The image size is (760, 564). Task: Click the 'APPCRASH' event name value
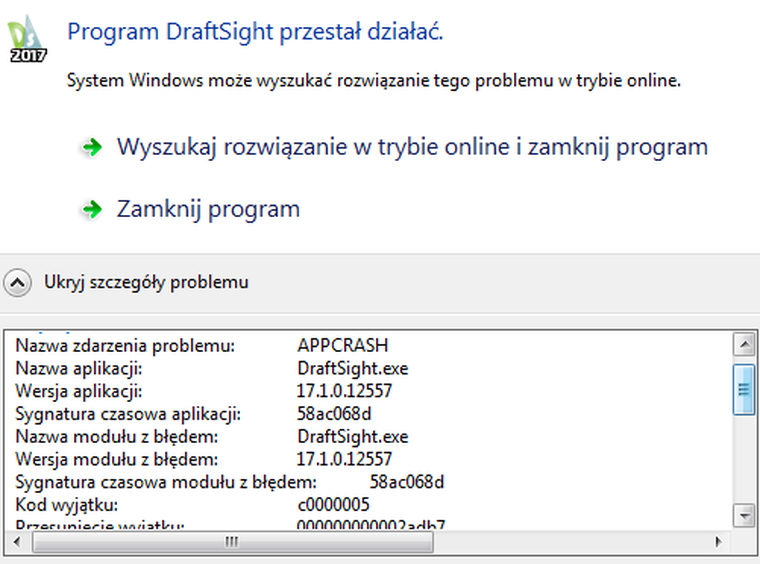(x=343, y=345)
